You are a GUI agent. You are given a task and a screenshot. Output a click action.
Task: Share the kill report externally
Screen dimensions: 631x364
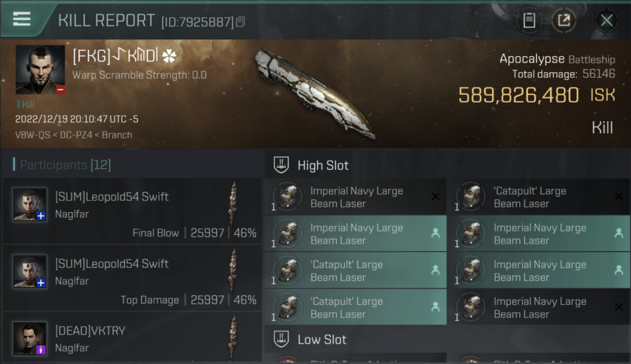click(564, 20)
